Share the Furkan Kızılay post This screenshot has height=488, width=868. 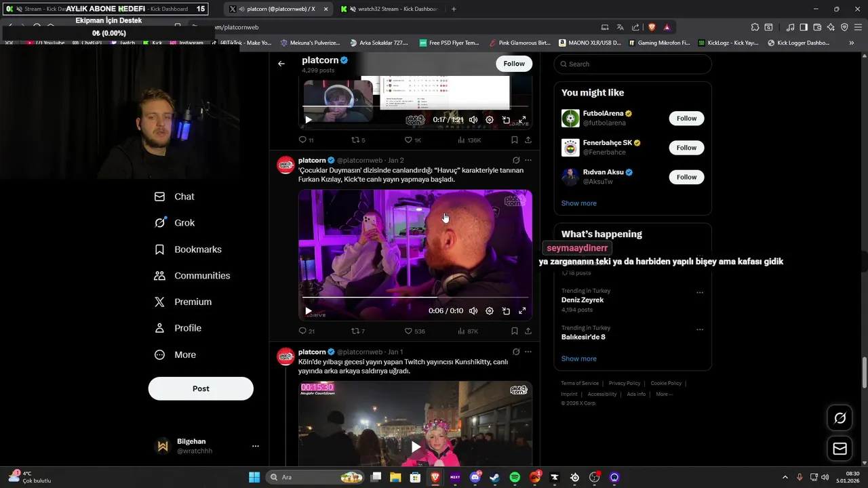528,331
